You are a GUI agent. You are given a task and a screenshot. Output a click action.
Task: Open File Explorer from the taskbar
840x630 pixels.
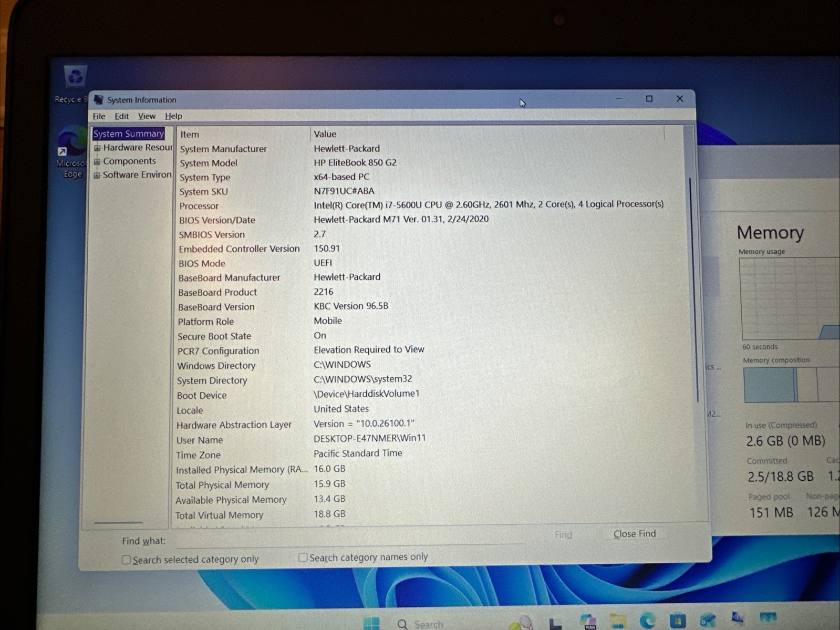[618, 622]
